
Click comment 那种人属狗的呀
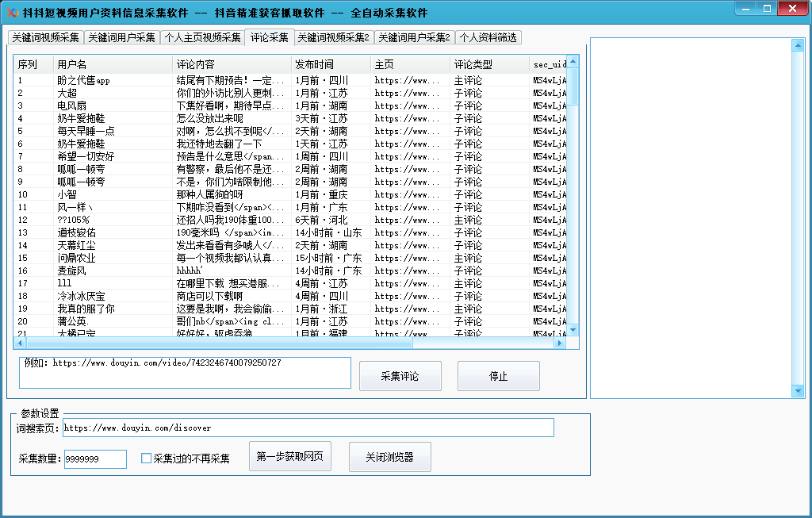point(209,195)
